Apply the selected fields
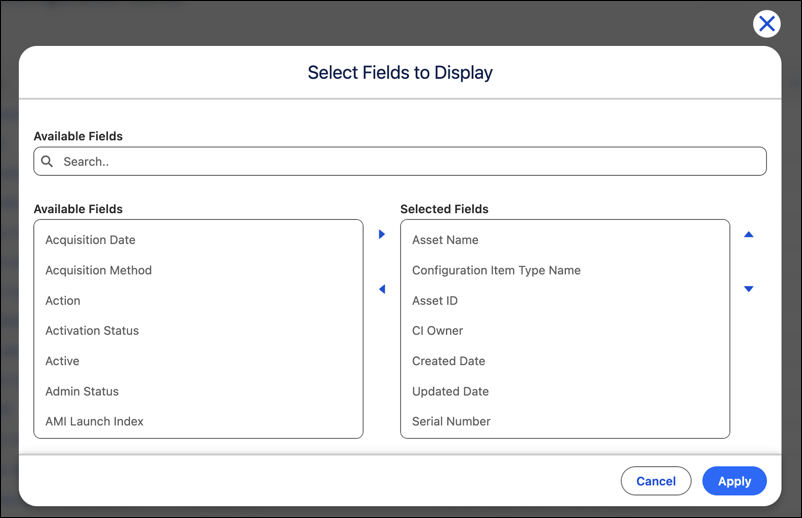 [734, 481]
